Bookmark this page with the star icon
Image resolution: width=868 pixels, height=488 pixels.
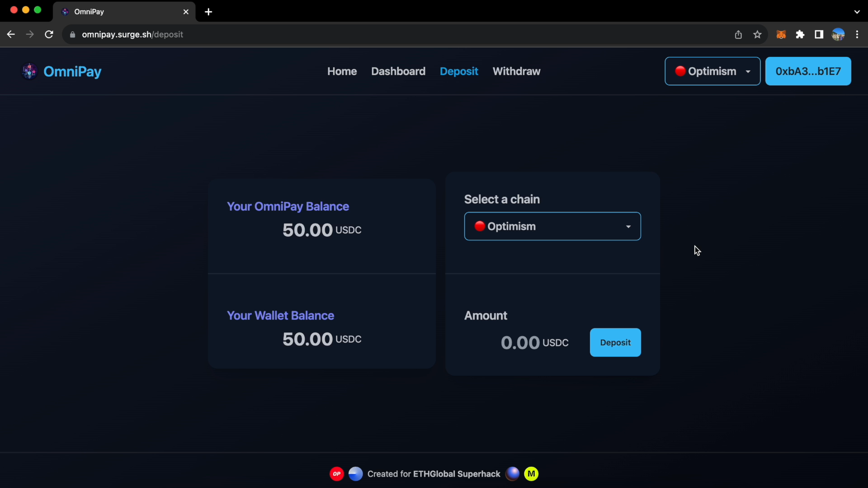click(757, 34)
